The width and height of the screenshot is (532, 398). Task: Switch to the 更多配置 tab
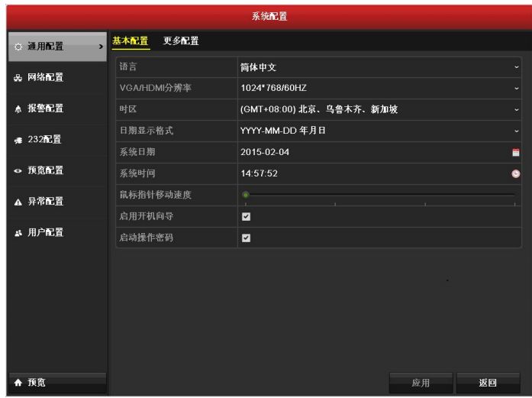(181, 41)
